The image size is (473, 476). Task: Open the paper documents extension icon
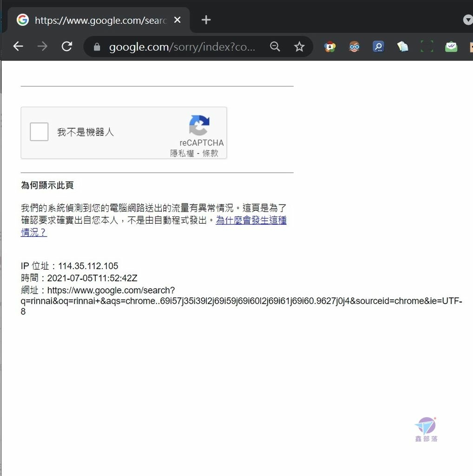403,47
